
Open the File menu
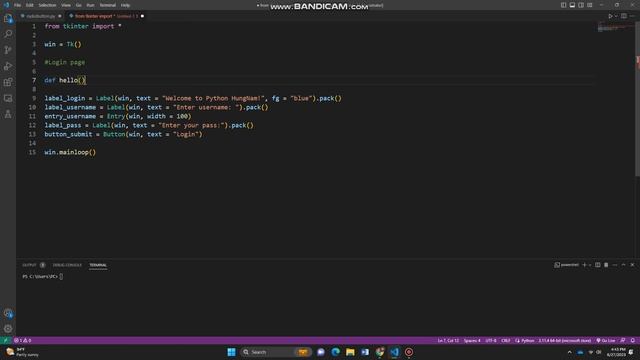click(x=18, y=5)
